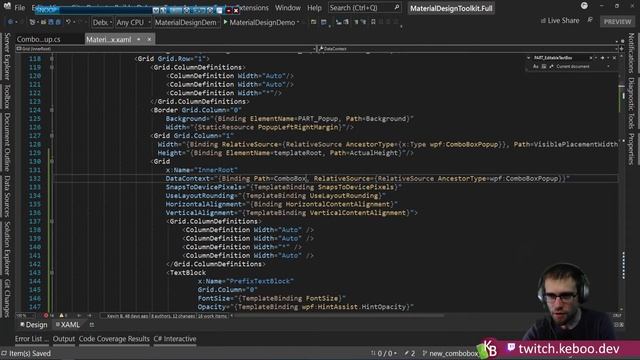Viewport: 640px width, 360px height.
Task: Toggle Match case in find box
Action: (536, 67)
